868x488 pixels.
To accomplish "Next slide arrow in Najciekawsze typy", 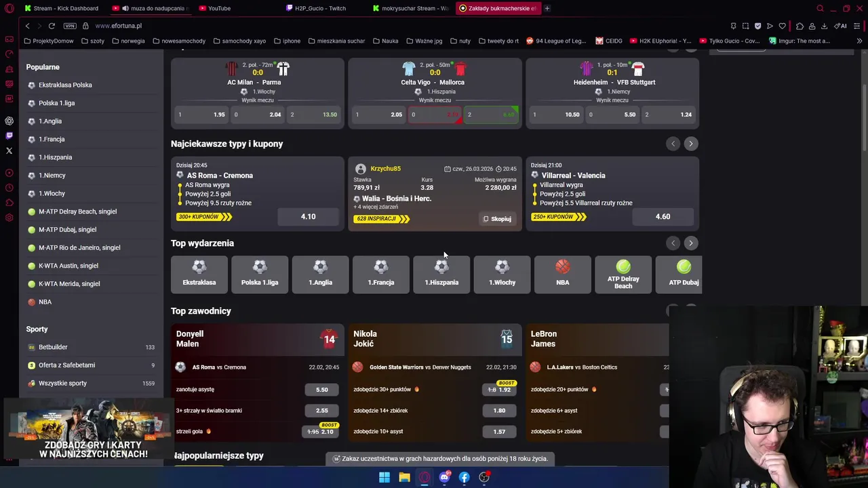I will pyautogui.click(x=690, y=144).
